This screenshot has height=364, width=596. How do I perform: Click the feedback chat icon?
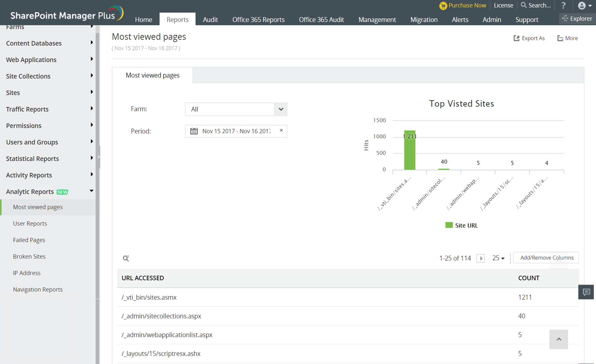click(586, 292)
